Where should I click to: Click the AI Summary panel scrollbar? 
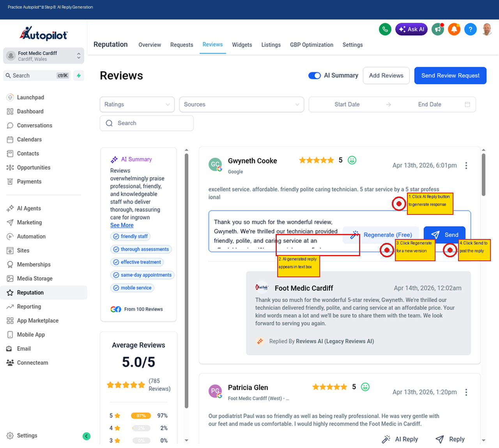186,281
